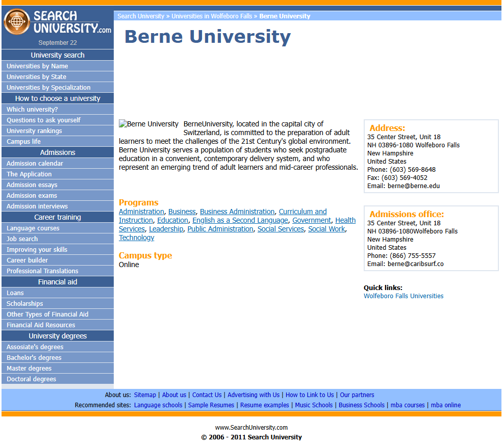The width and height of the screenshot is (504, 446).
Task: Open Universities by Name
Action: click(58, 66)
